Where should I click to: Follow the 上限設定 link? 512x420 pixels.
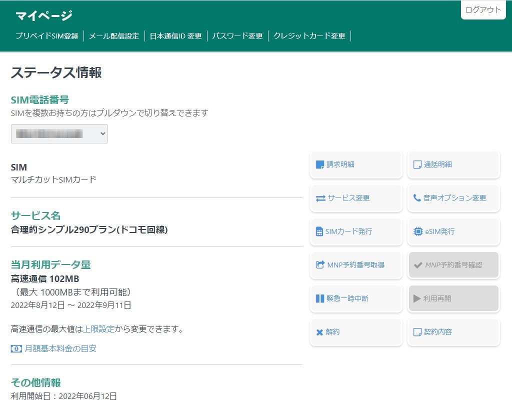click(x=99, y=329)
